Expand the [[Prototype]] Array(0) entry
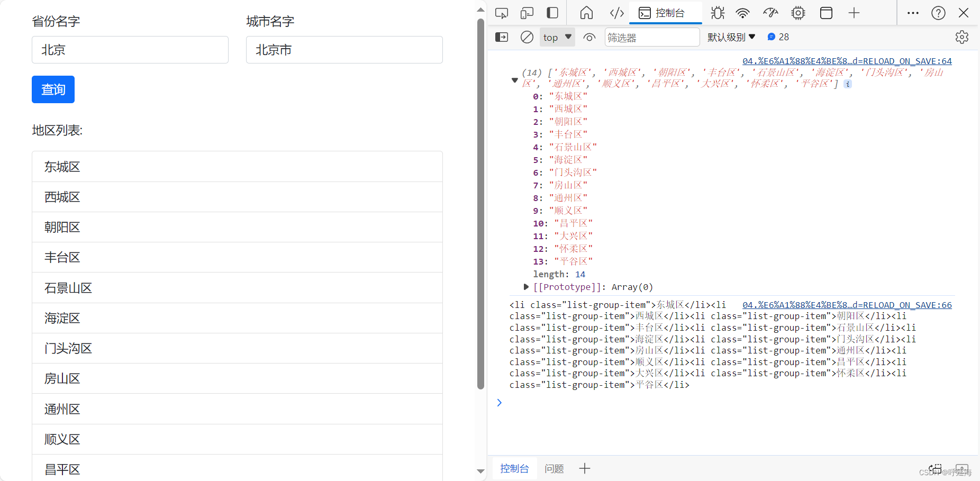This screenshot has height=481, width=980. pos(526,287)
